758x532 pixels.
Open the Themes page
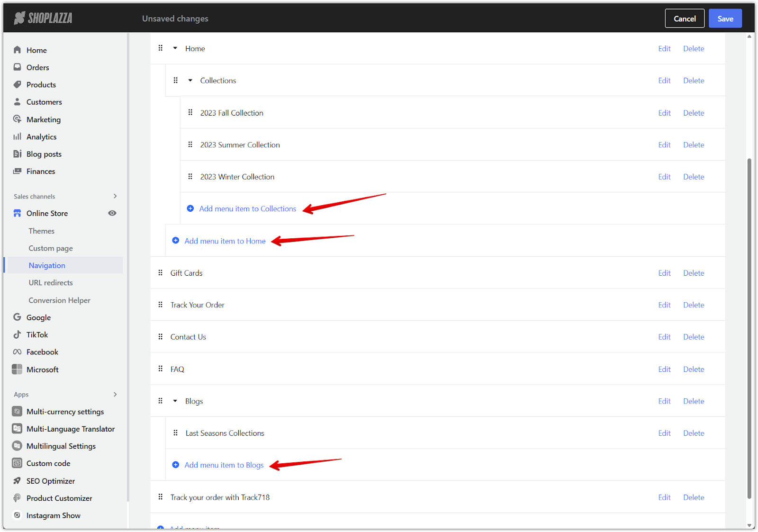(x=42, y=231)
